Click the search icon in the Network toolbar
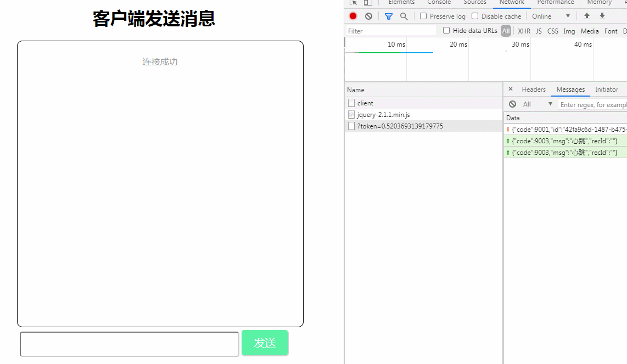The image size is (627, 364). (404, 16)
